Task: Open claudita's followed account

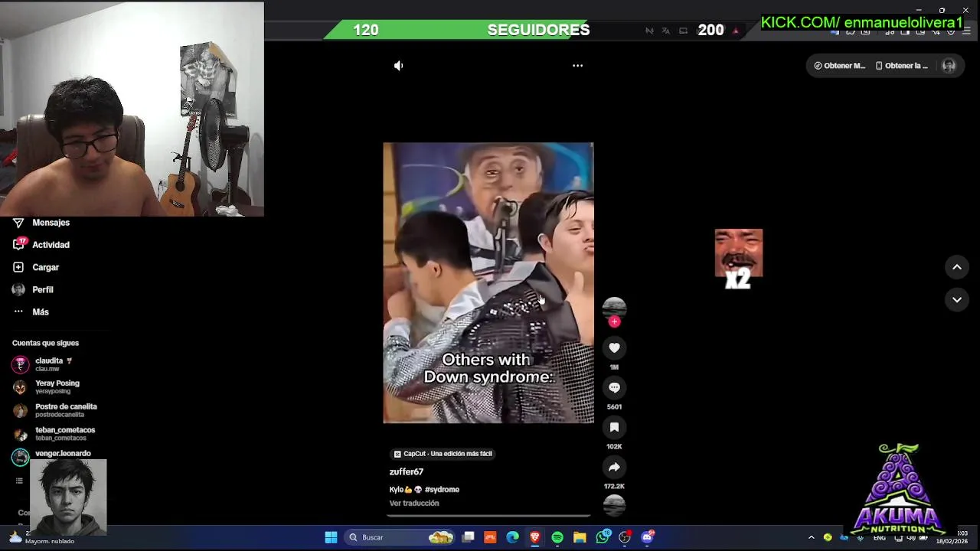Action: (54, 364)
